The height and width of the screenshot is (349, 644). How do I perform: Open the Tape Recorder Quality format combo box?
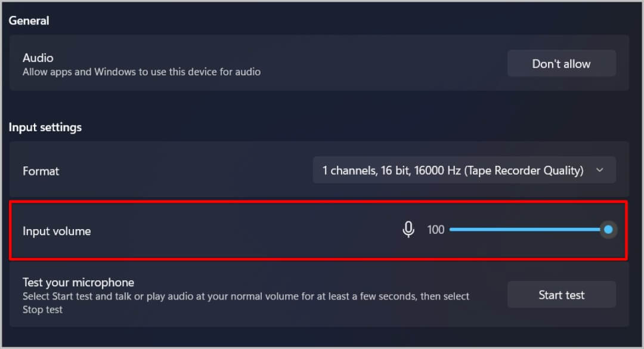point(453,171)
